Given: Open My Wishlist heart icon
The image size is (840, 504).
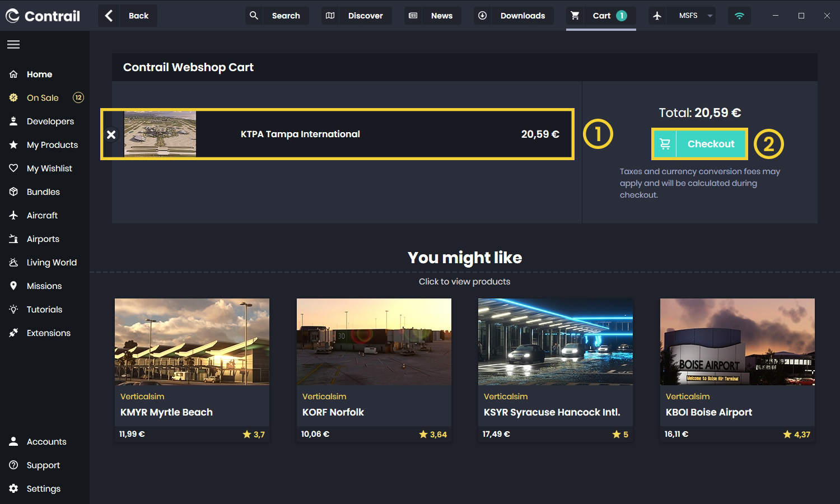Looking at the screenshot, I should coord(13,168).
